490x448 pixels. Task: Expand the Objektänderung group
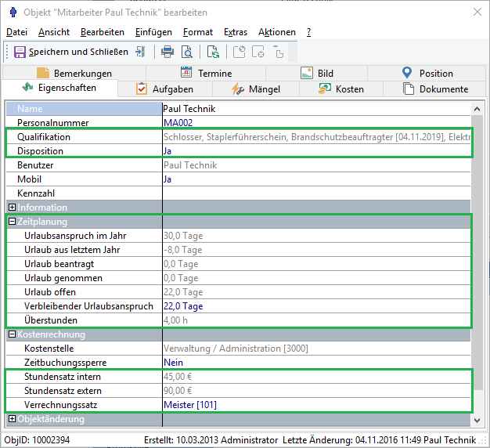[x=13, y=419]
